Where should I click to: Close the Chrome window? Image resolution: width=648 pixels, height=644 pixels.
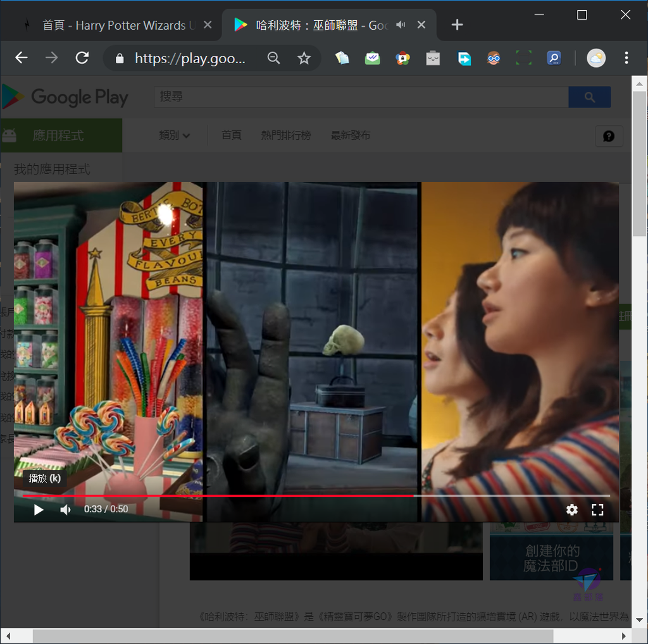pos(625,15)
